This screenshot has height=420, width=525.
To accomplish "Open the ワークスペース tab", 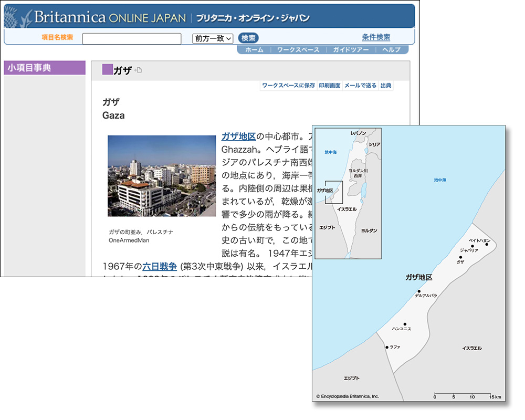I will (298, 49).
